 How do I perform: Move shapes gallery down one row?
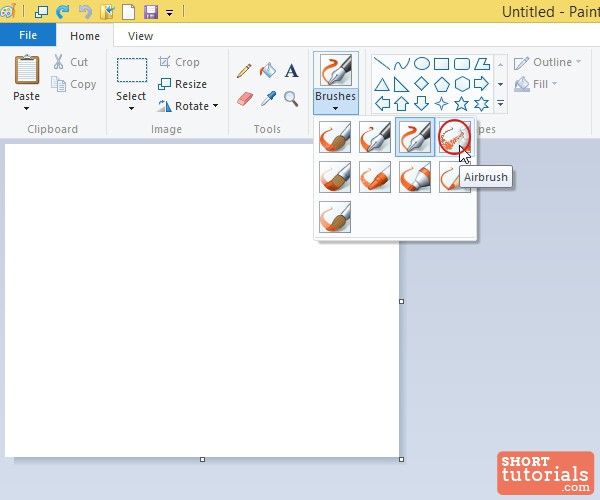(x=500, y=84)
